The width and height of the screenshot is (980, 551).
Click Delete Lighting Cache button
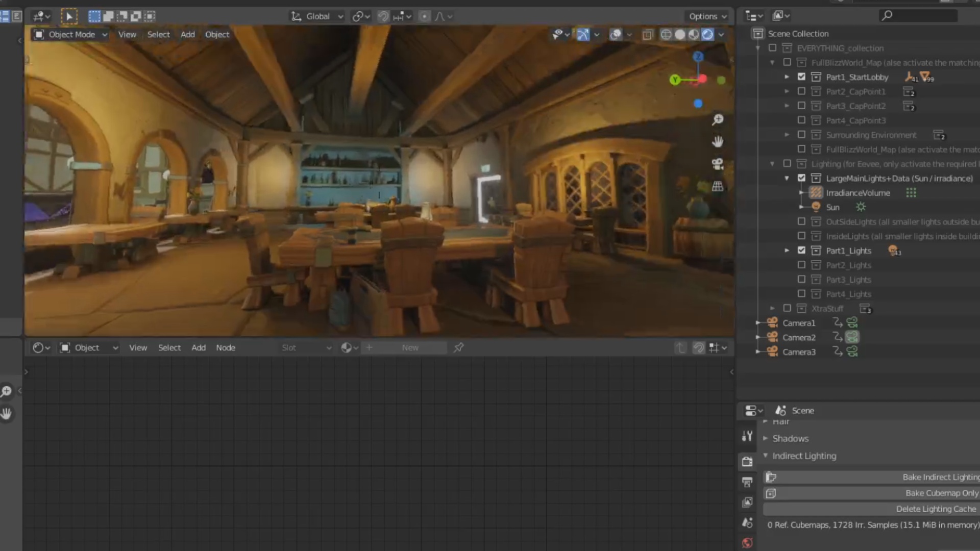pyautogui.click(x=871, y=509)
